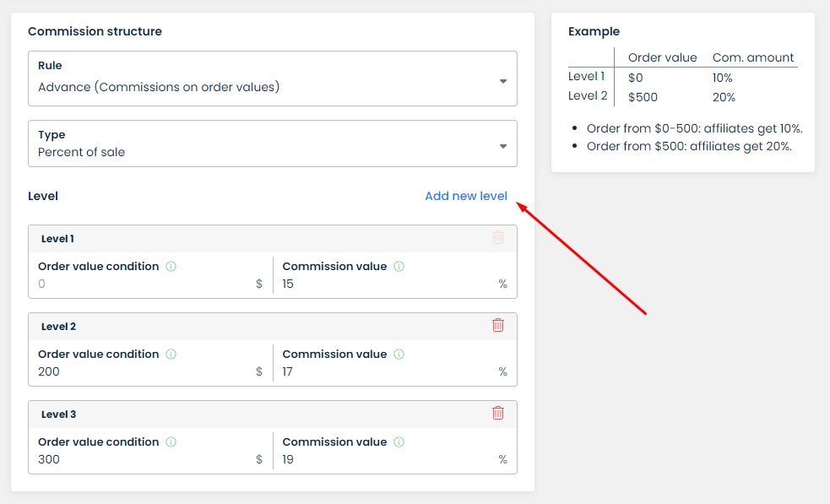
Task: Click info icon beside Level 2 Order value condition
Action: click(x=171, y=355)
